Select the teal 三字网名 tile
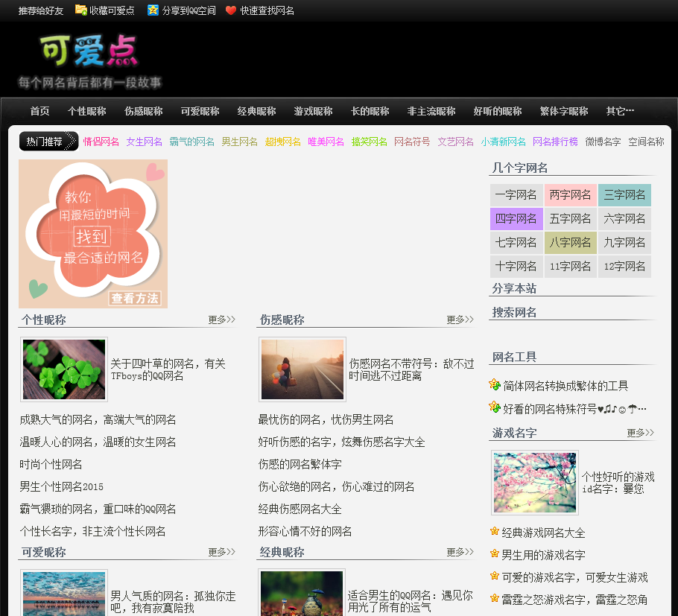Image resolution: width=678 pixels, height=616 pixels. (624, 195)
